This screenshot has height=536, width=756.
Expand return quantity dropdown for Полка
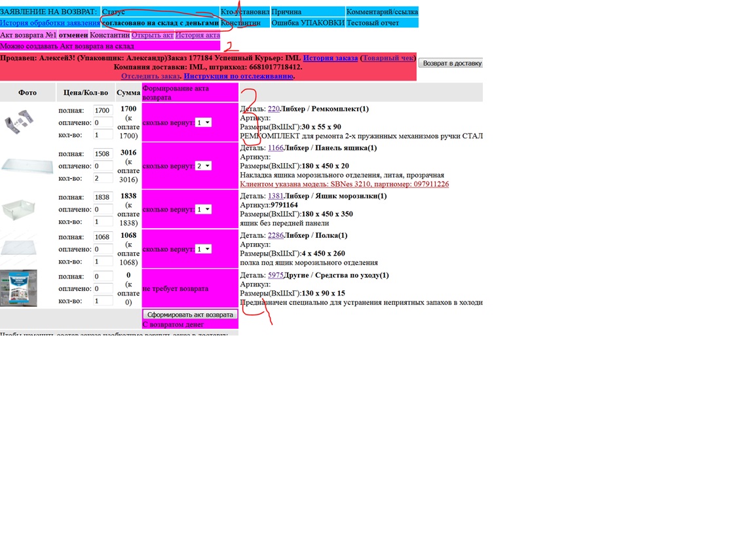pyautogui.click(x=203, y=249)
